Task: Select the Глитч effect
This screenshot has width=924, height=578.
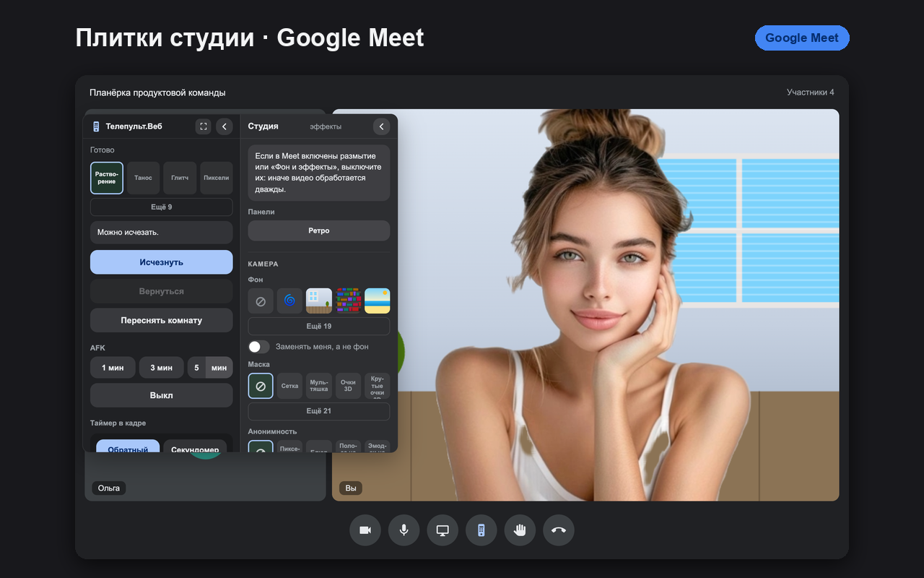Action: pyautogui.click(x=180, y=178)
